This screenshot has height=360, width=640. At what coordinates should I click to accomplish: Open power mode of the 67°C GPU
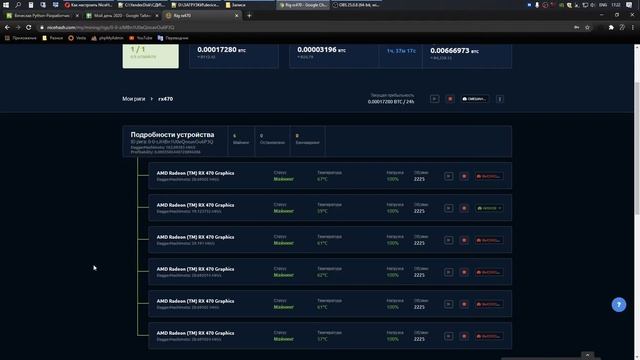pos(489,176)
